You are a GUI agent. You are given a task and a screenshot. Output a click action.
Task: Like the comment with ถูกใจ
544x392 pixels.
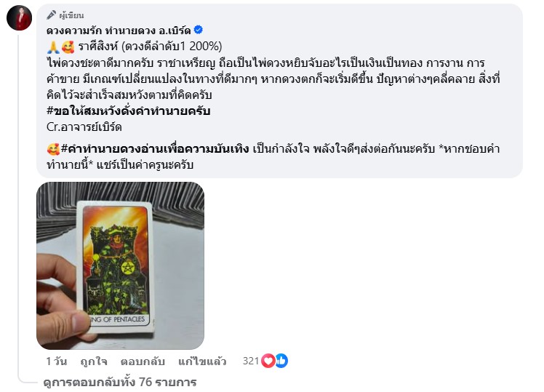pos(94,361)
